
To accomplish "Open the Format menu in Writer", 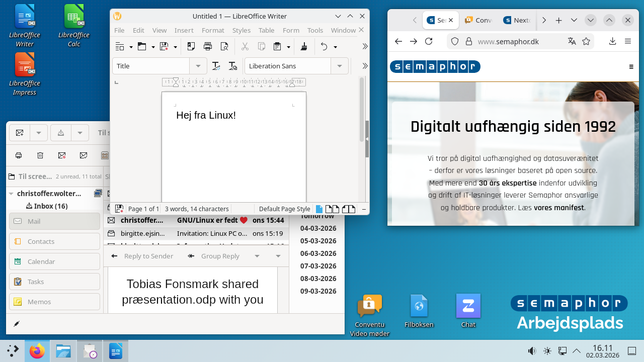I will (213, 30).
